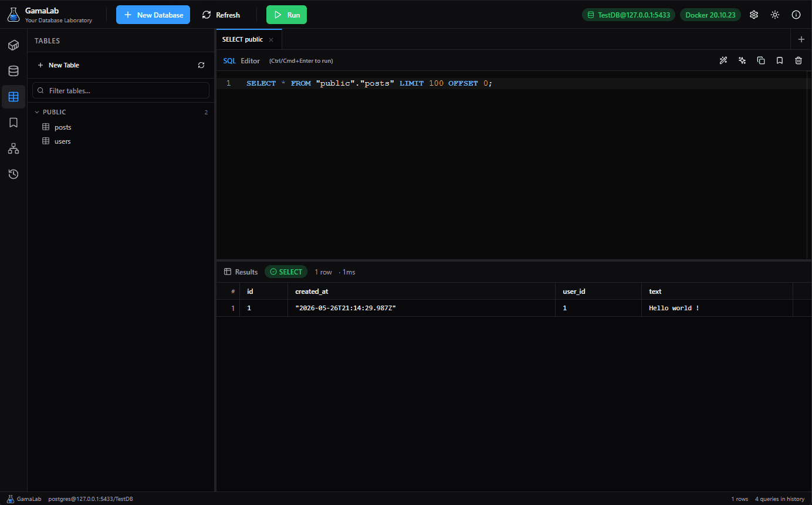This screenshot has height=505, width=812.
Task: Open the schema diagram sidebar icon
Action: (13, 148)
